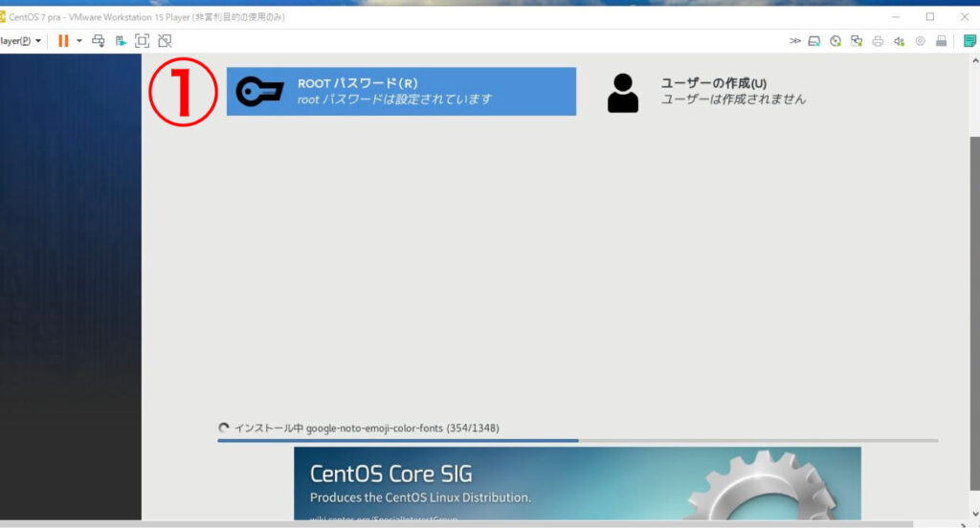Click the grey printer-shaped device icon at far right
This screenshot has height=528, width=980.
tap(942, 41)
